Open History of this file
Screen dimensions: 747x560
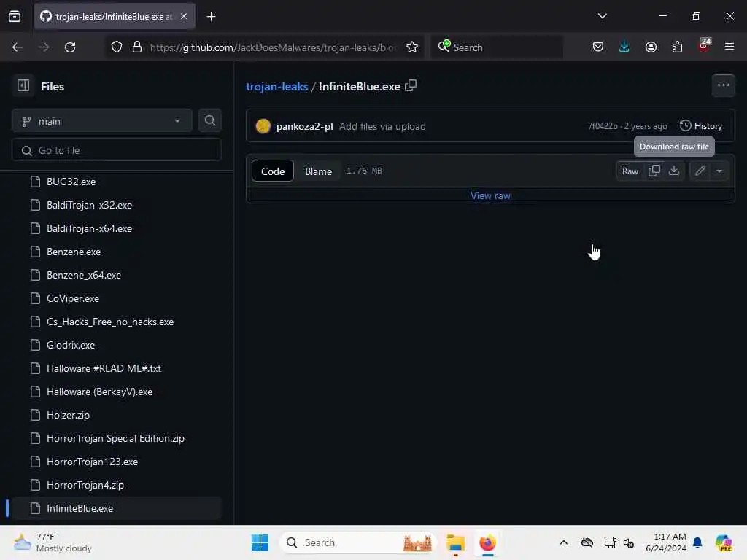click(x=701, y=126)
